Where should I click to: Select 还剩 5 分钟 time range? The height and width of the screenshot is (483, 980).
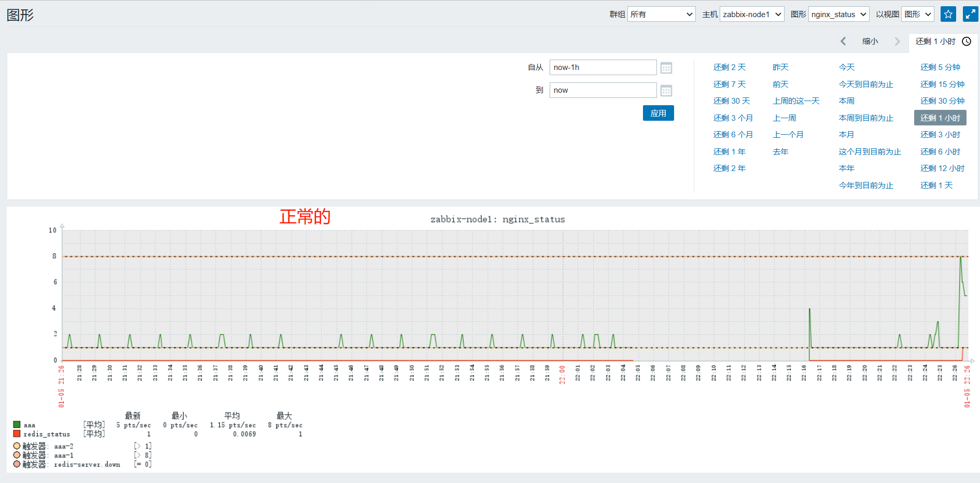[941, 67]
